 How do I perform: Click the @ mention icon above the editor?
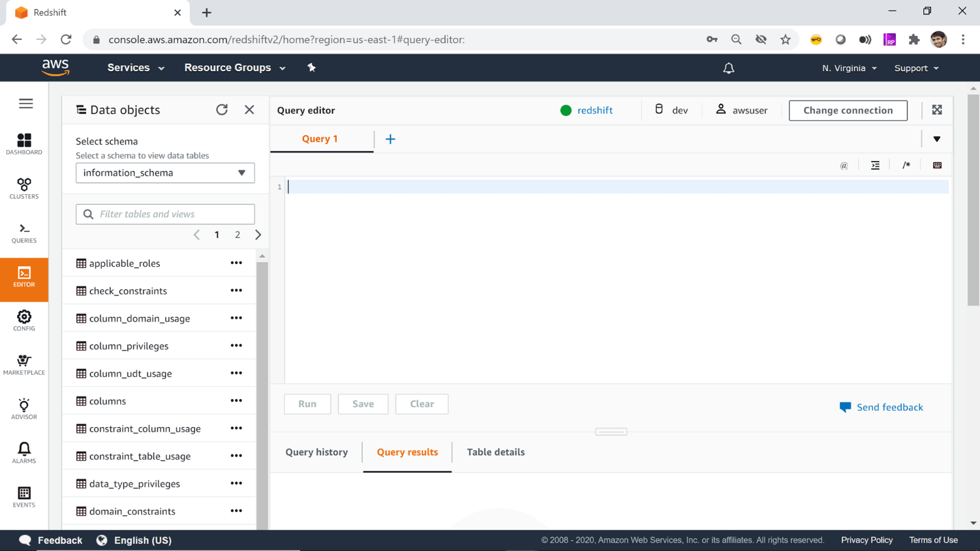pyautogui.click(x=844, y=165)
